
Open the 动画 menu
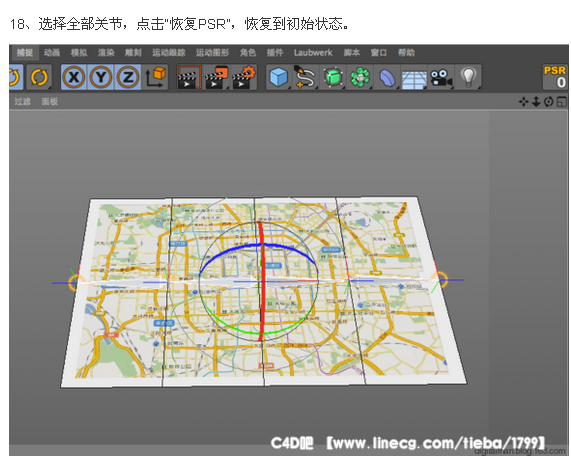coord(52,53)
